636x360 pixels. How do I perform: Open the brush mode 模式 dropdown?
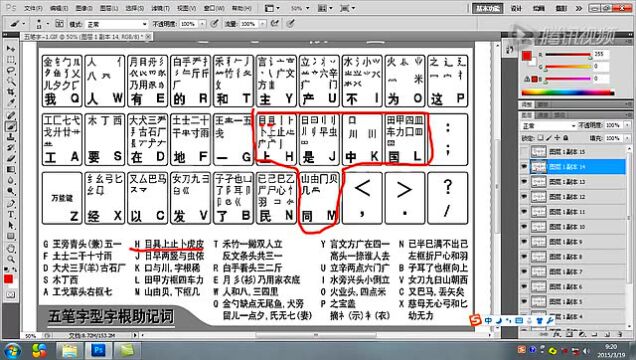(x=116, y=24)
